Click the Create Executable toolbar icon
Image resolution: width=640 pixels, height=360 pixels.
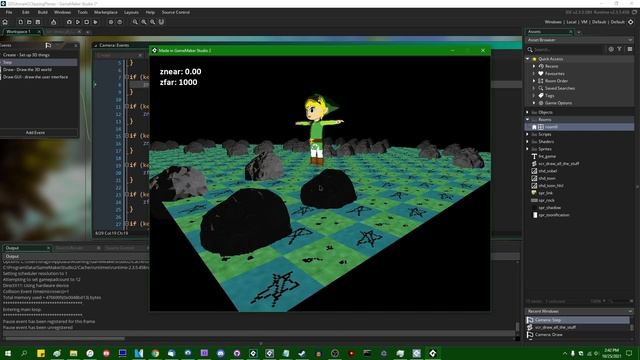tap(53, 22)
